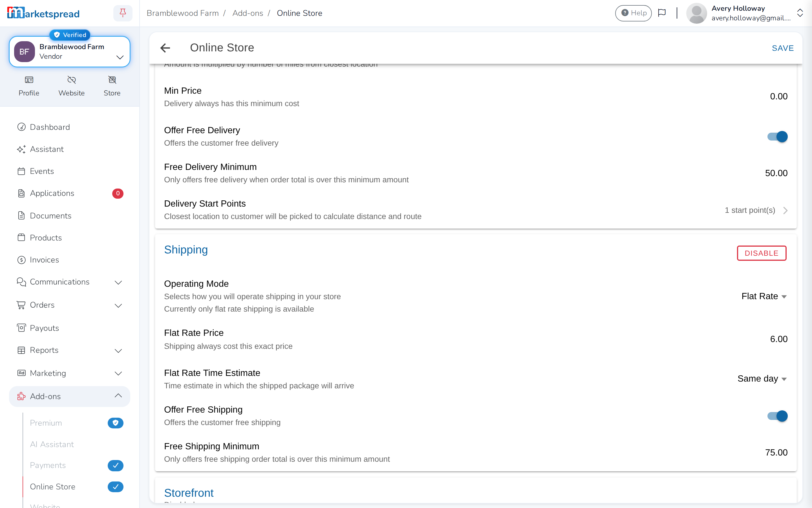The width and height of the screenshot is (812, 508).
Task: Click the back arrow beside Online Store
Action: (x=165, y=48)
